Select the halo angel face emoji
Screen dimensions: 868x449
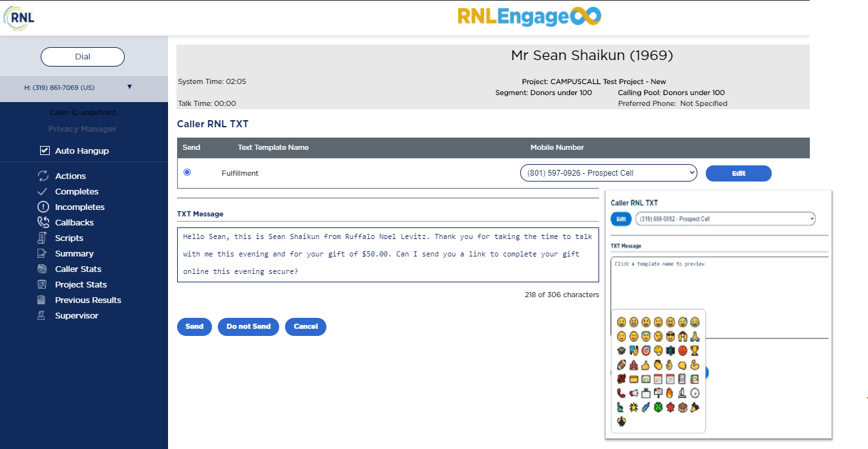(646, 336)
